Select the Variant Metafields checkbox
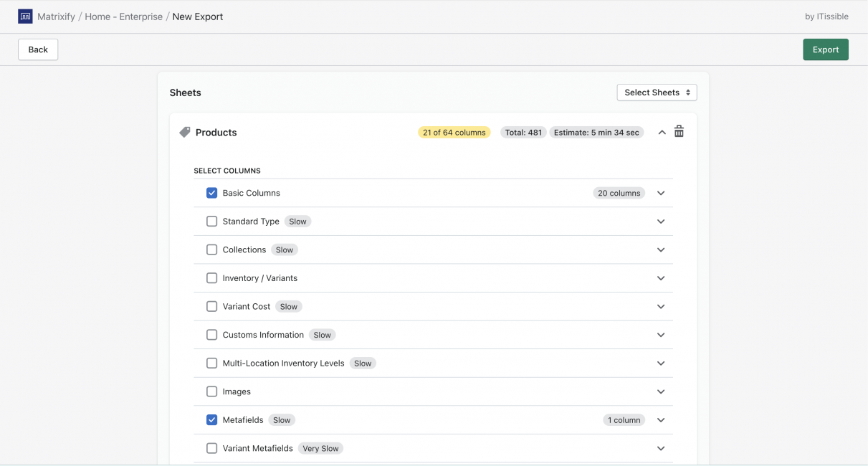The width and height of the screenshot is (868, 466). click(x=211, y=448)
